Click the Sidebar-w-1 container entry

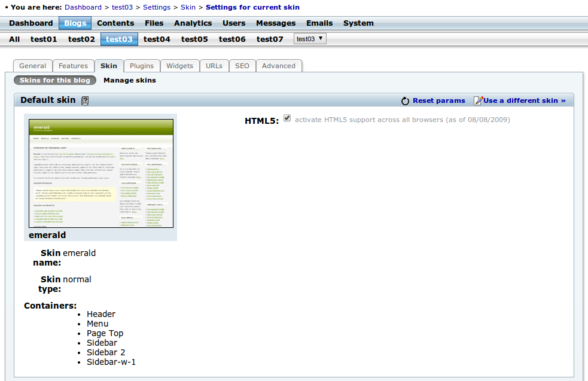[111, 362]
